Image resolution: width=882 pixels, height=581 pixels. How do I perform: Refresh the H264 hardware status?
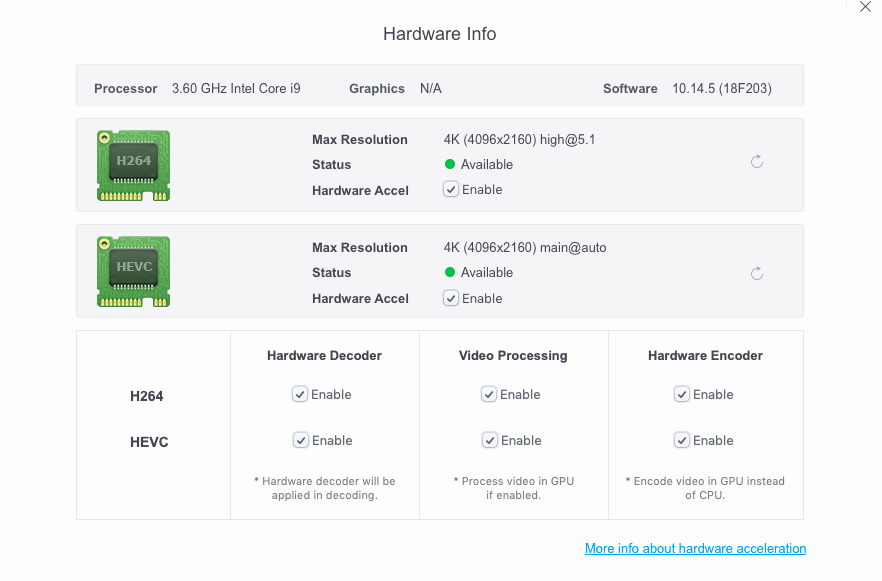tap(757, 162)
